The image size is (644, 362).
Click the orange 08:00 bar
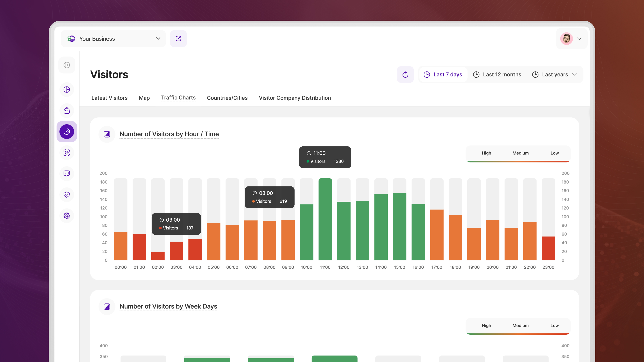click(269, 240)
